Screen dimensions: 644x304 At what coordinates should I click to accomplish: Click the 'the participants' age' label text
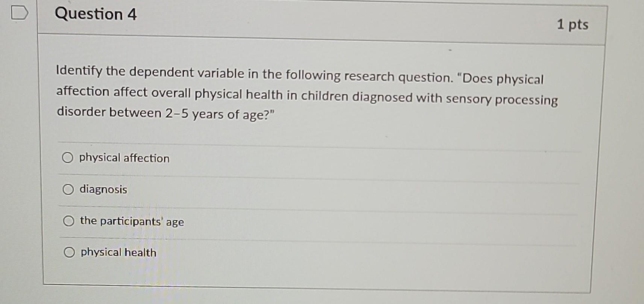[x=131, y=222]
